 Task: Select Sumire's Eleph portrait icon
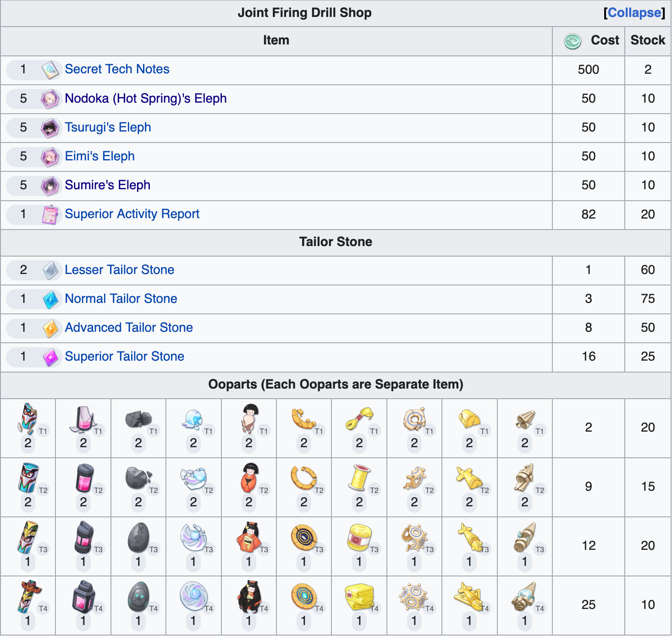[50, 186]
